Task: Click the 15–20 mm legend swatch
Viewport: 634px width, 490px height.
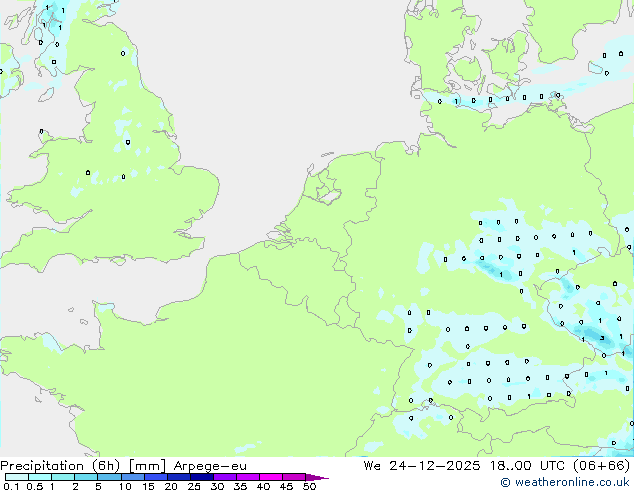Action: 155,477
